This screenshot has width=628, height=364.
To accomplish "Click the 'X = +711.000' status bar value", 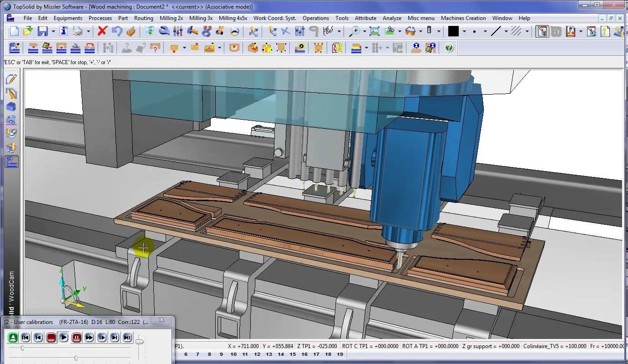I will [x=243, y=346].
